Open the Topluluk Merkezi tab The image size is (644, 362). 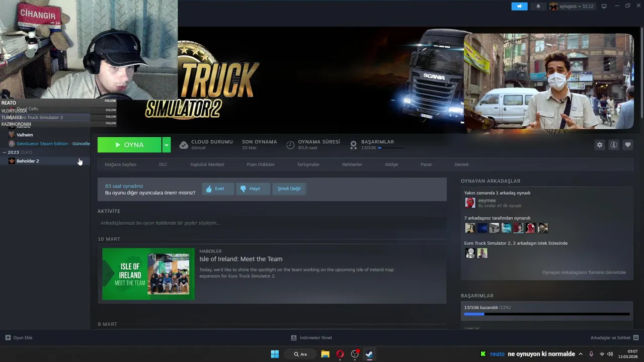tap(207, 164)
